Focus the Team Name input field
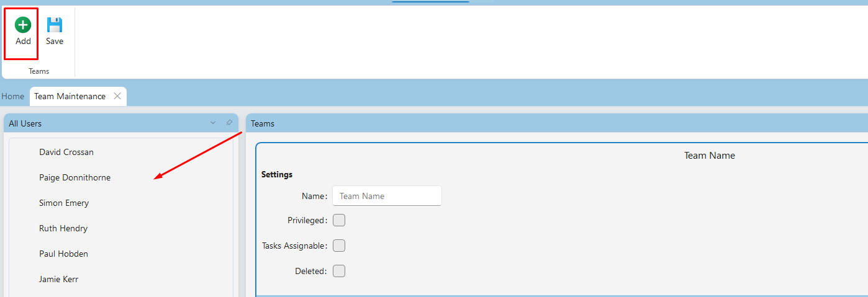The width and height of the screenshot is (868, 297). tap(387, 196)
